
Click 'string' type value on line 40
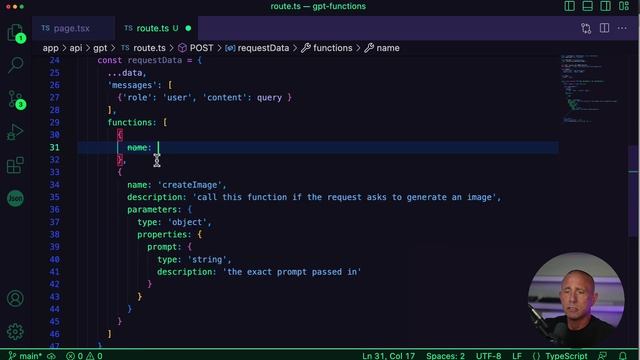[207, 260]
